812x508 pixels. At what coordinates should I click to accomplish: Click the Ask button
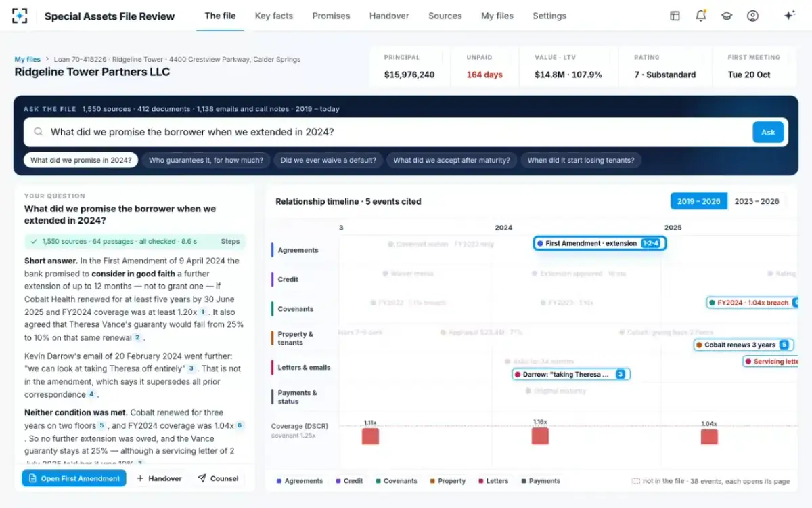click(768, 132)
